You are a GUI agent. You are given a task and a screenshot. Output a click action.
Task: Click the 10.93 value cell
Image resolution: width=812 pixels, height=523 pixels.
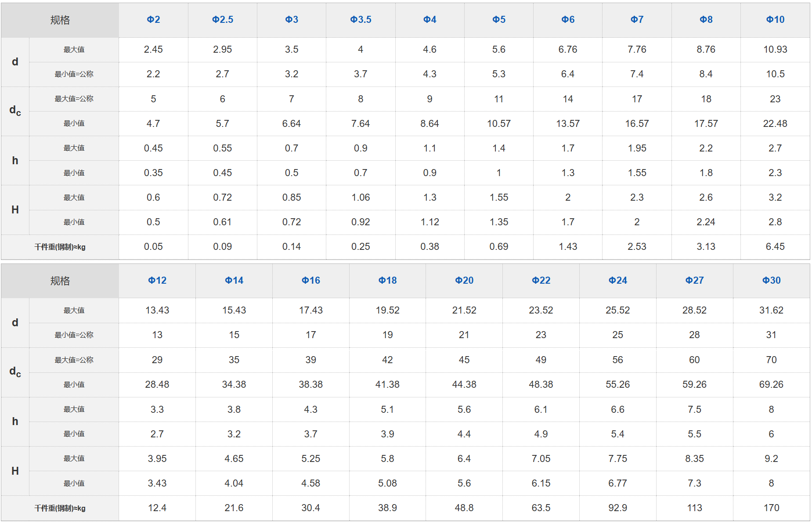coord(775,50)
